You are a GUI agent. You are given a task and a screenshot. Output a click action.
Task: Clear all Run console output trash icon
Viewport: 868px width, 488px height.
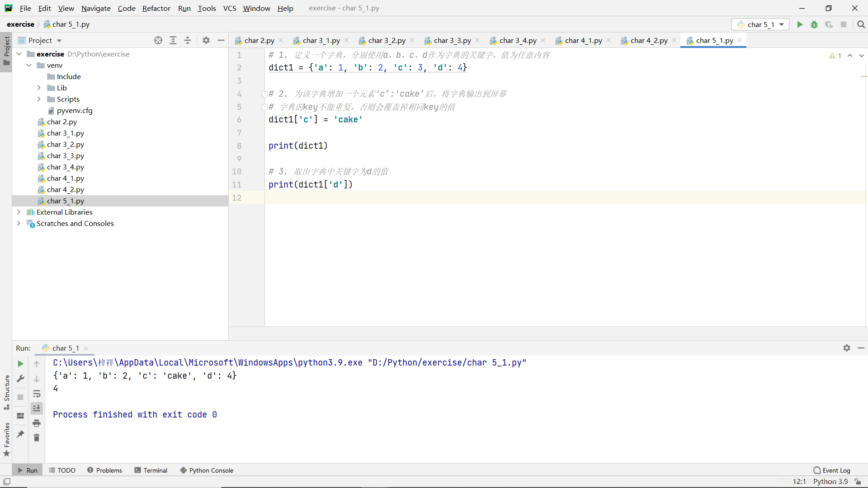point(37,438)
